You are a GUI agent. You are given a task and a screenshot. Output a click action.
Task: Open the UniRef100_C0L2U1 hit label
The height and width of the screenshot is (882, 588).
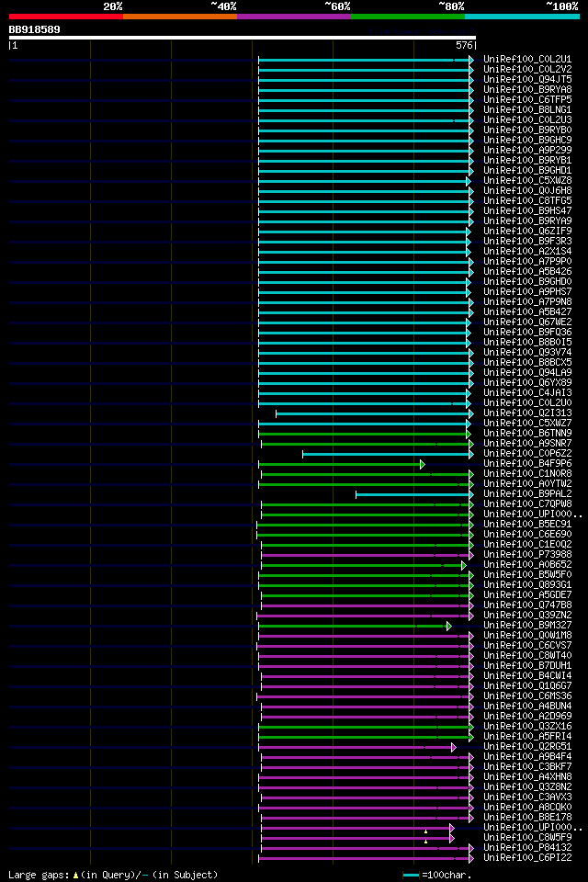[527, 59]
